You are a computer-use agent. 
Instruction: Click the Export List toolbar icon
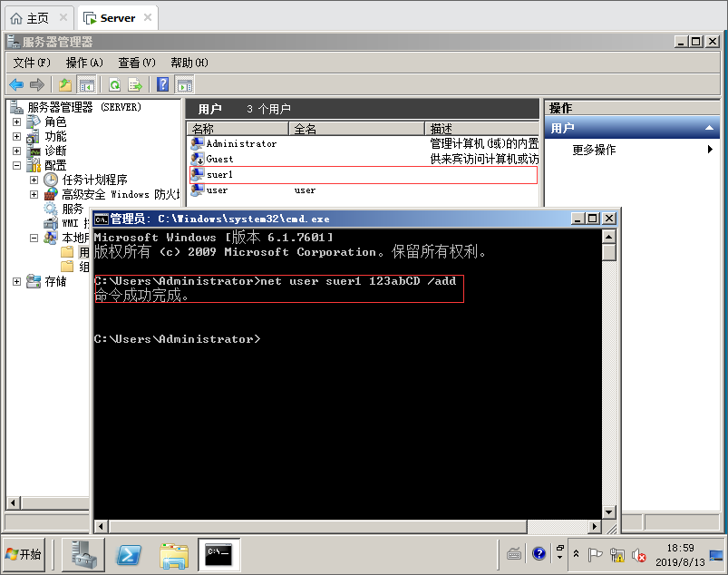(x=135, y=84)
